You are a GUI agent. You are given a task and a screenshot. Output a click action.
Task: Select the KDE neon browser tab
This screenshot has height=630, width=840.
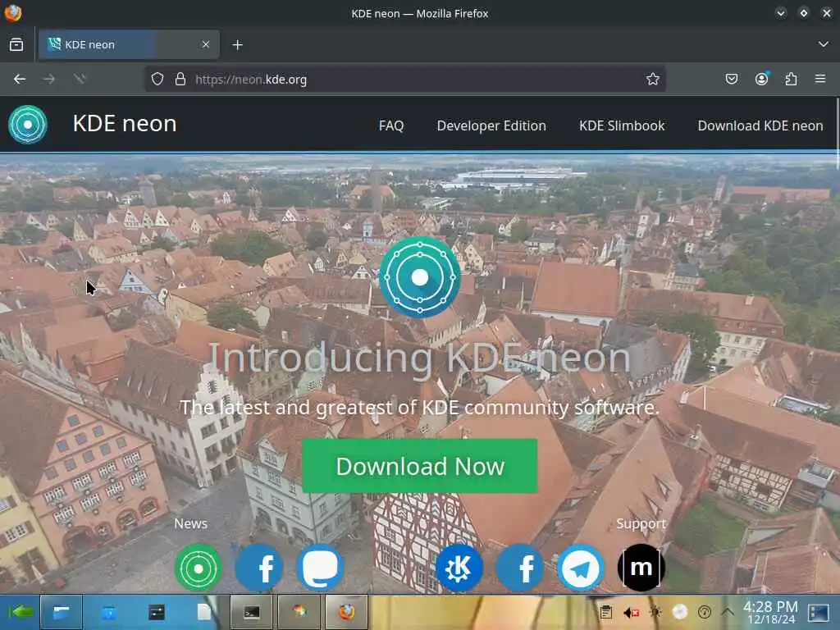click(129, 44)
